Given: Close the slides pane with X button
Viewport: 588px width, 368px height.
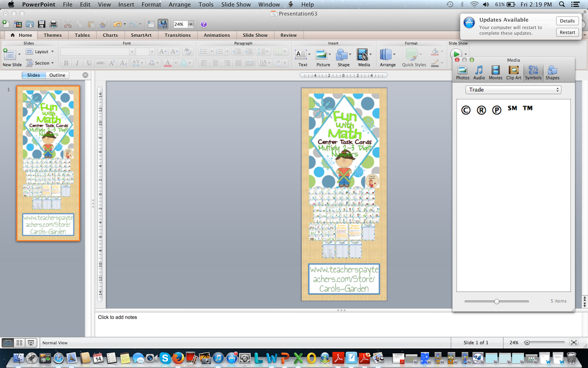Looking at the screenshot, I should pos(85,75).
